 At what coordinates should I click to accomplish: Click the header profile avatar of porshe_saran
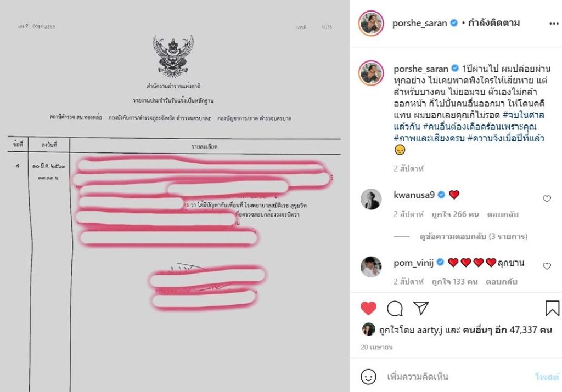tap(371, 23)
